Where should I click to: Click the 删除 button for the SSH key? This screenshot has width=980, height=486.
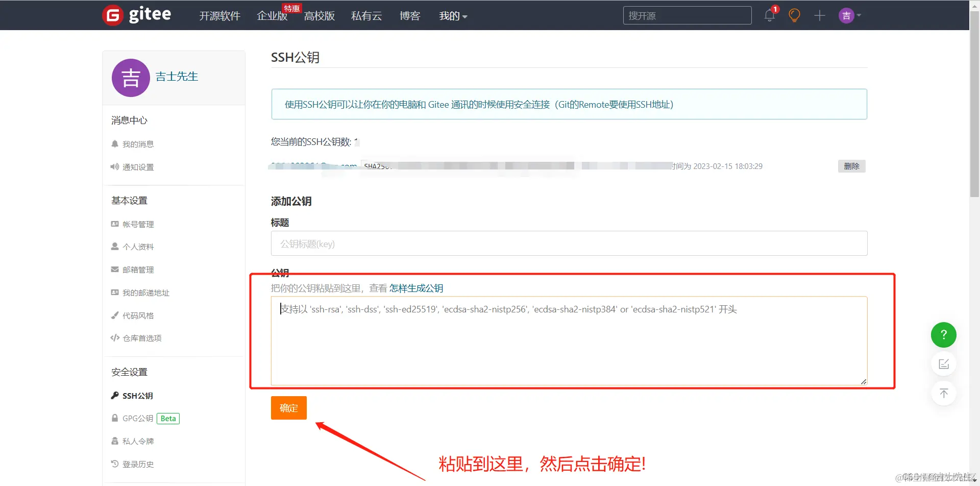[x=851, y=166]
